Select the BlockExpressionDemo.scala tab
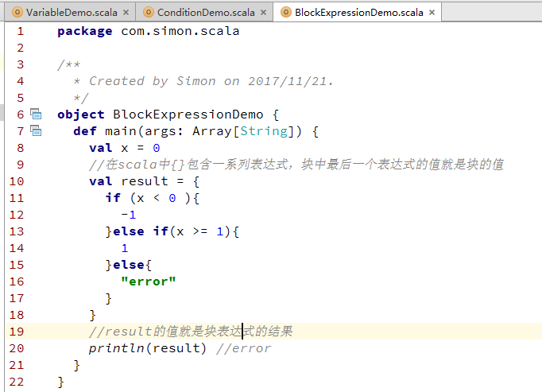The height and width of the screenshot is (392, 542). click(358, 13)
